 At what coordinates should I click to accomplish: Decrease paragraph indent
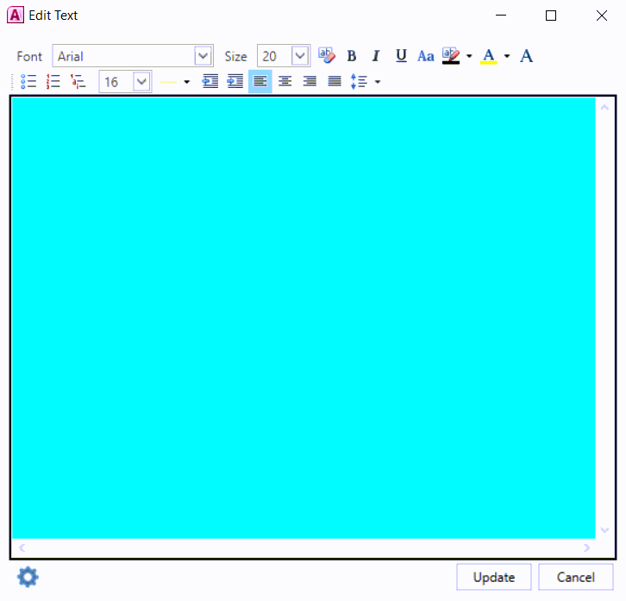click(x=210, y=82)
